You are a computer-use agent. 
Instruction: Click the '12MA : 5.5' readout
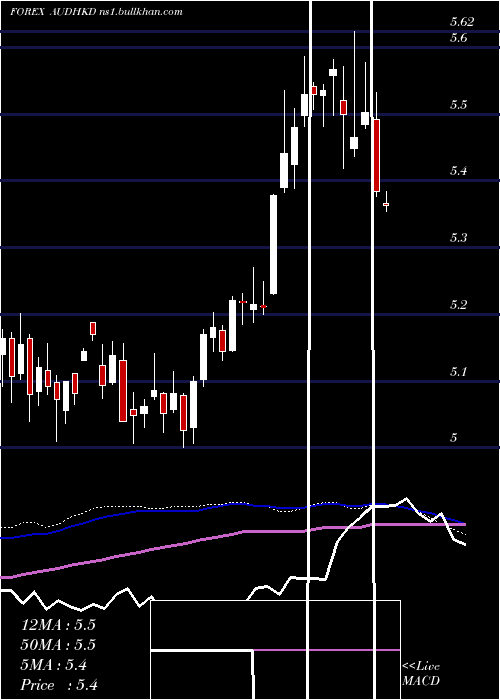pos(58,625)
